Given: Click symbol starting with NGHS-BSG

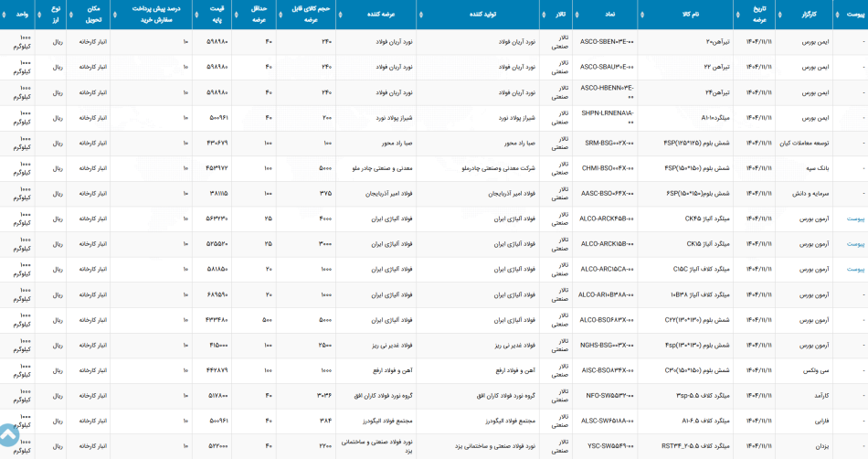Looking at the screenshot, I should click(x=608, y=346).
